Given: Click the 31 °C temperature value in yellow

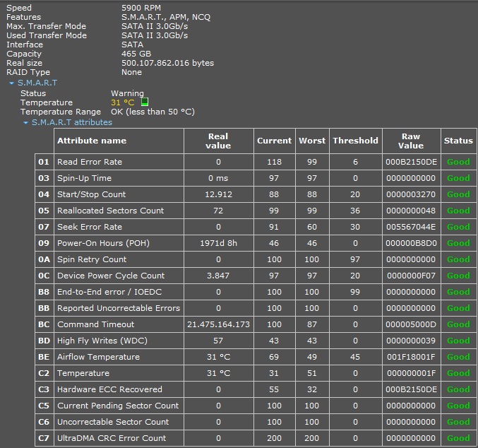Looking at the screenshot, I should pos(123,102).
